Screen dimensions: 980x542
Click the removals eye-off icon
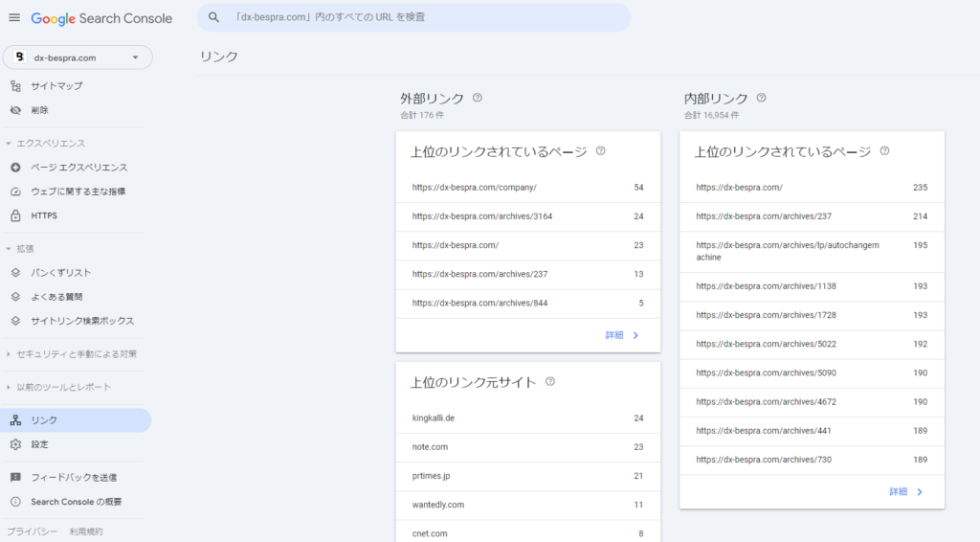tap(15, 110)
